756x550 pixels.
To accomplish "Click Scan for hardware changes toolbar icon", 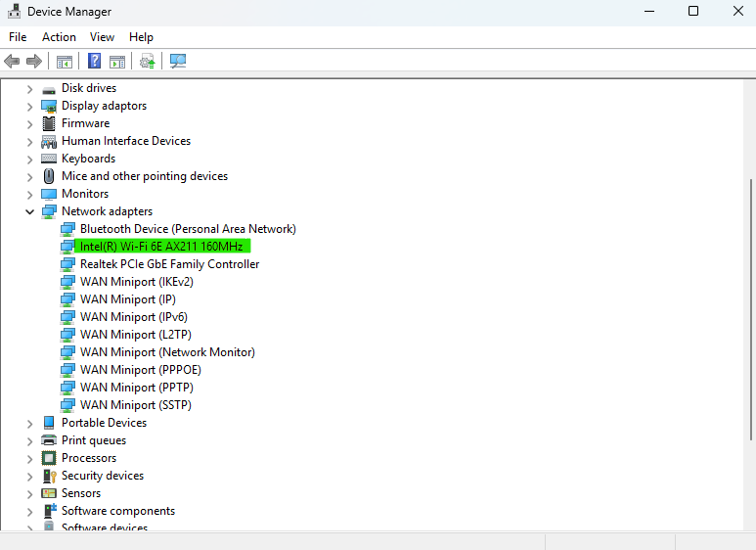I will coord(178,62).
